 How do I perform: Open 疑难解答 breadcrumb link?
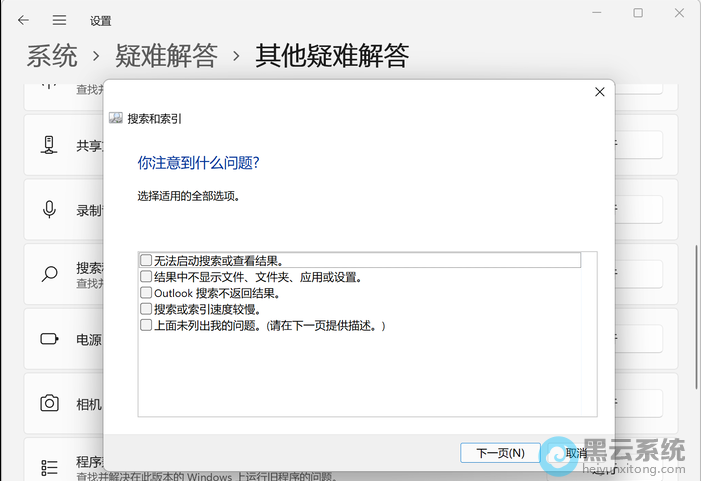pyautogui.click(x=166, y=56)
